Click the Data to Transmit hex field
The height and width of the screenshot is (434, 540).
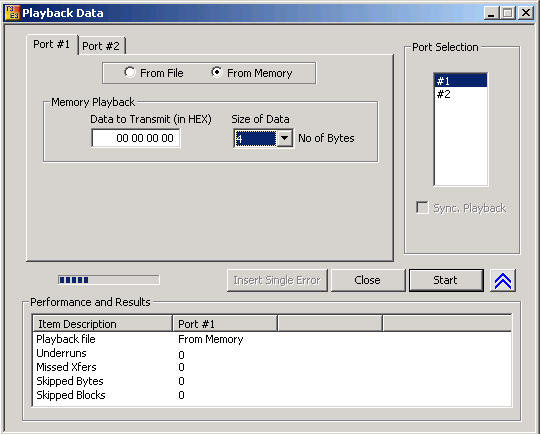pos(136,138)
